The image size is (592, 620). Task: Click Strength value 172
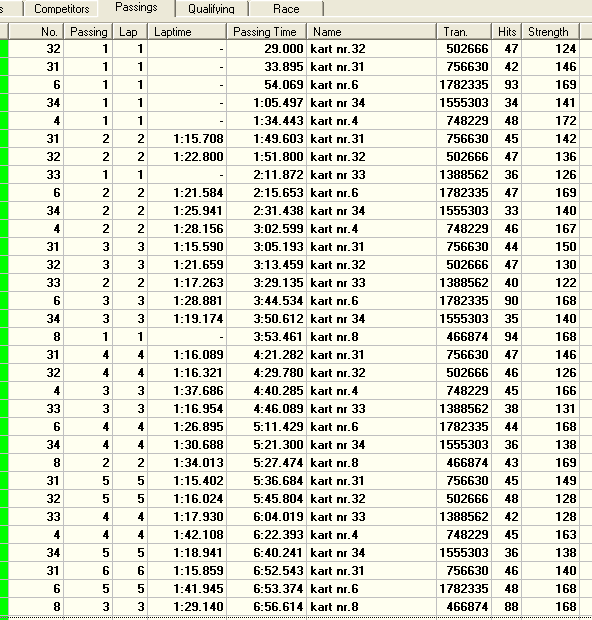click(550, 121)
